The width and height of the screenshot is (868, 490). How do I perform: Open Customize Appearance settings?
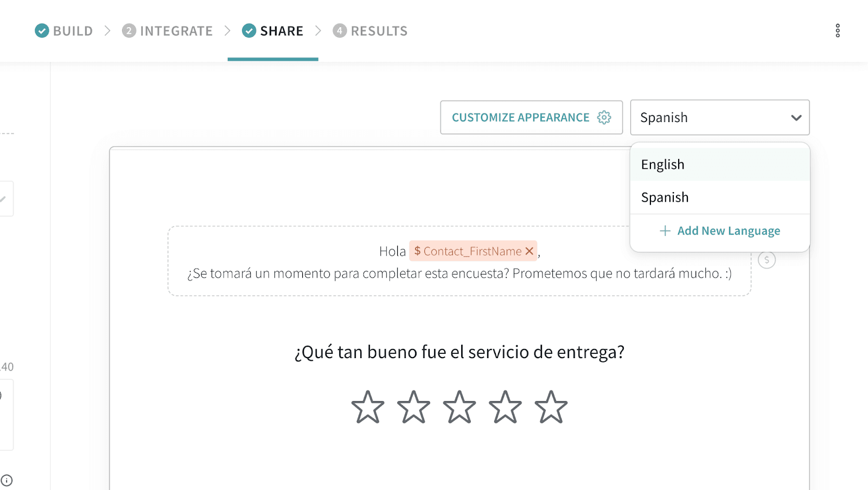(x=521, y=118)
